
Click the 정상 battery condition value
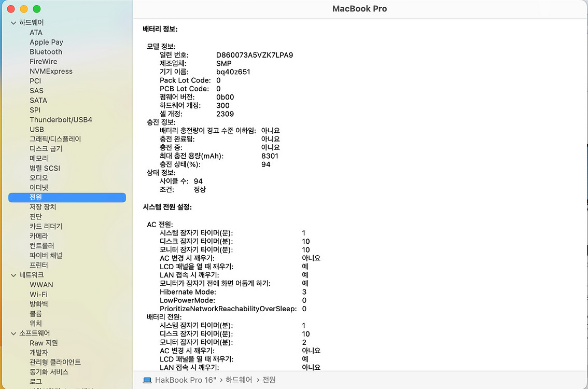(x=200, y=190)
